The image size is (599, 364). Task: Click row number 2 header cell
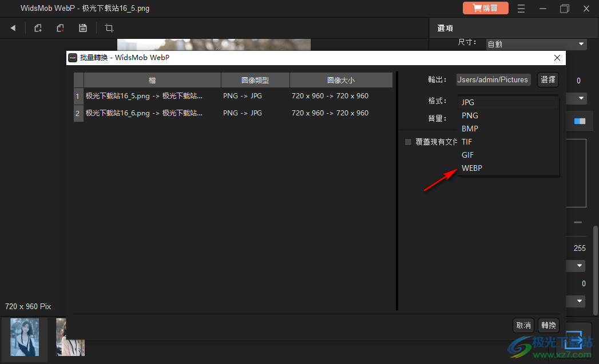(x=78, y=113)
